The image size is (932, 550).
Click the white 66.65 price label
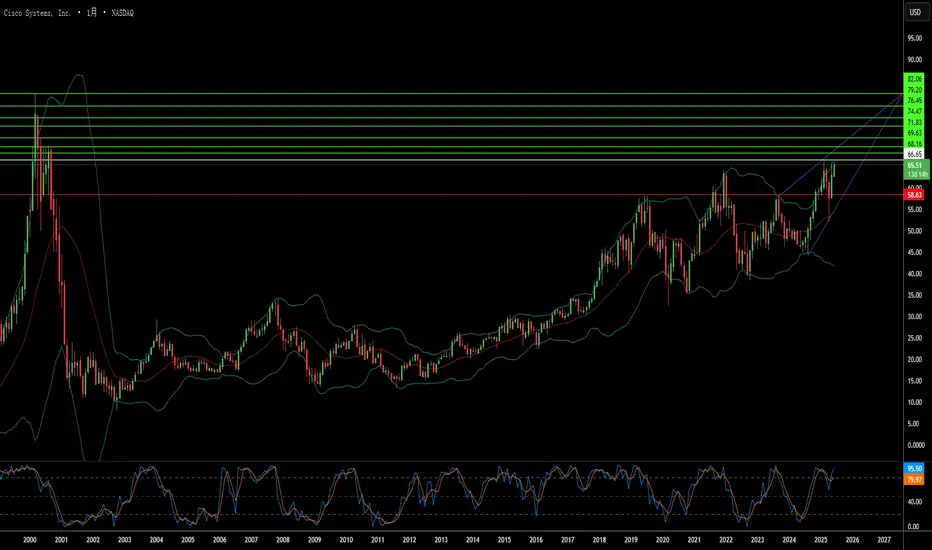point(914,154)
